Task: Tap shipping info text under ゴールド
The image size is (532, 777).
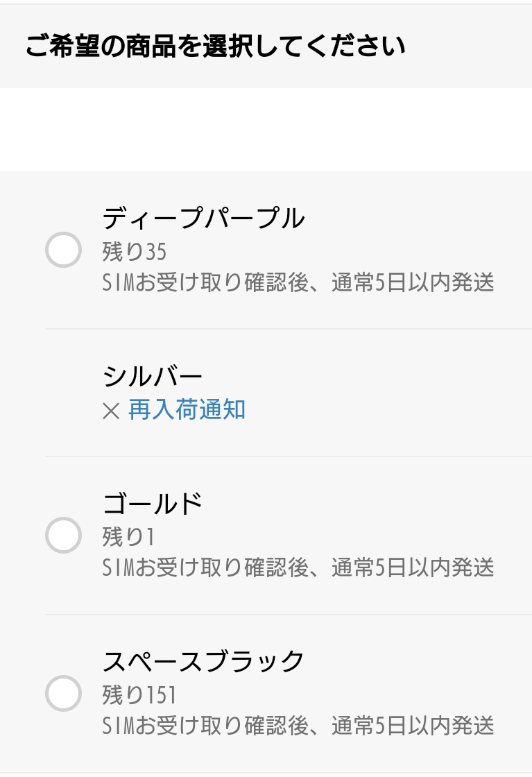Action: point(298,567)
